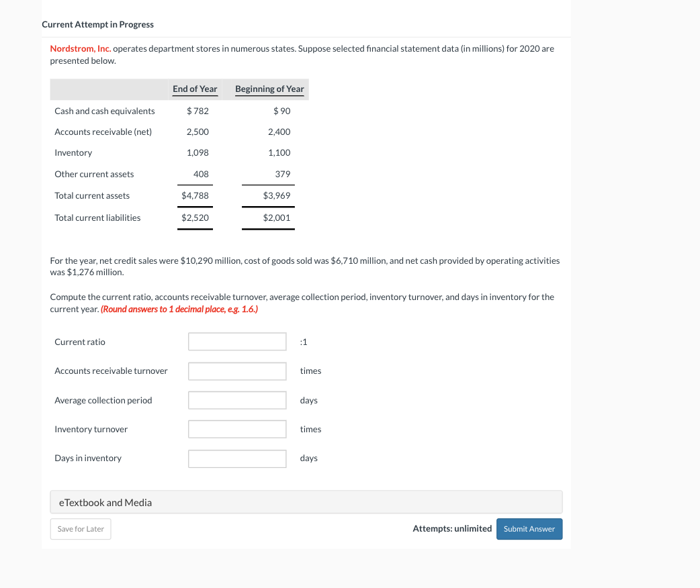Select the Cash and cash equivalents row
This screenshot has height=588, width=700.
(x=105, y=110)
